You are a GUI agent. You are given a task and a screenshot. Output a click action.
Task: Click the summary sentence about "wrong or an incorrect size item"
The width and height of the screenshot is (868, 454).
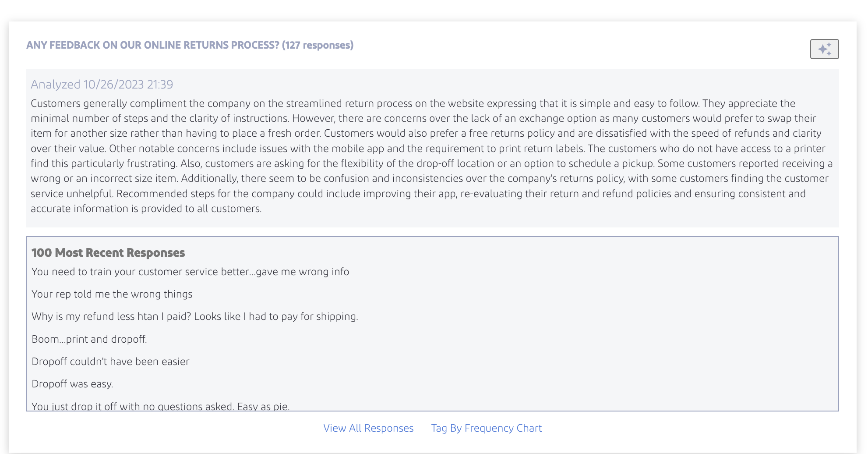tap(105, 178)
